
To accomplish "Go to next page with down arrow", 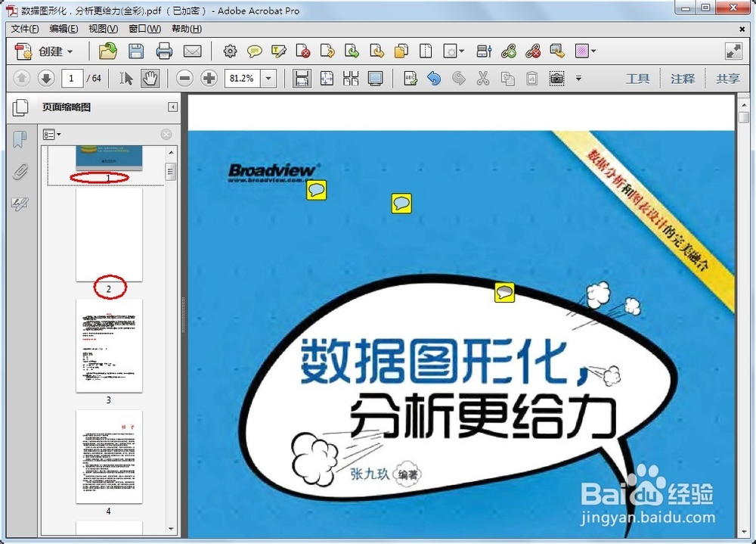I will [46, 78].
